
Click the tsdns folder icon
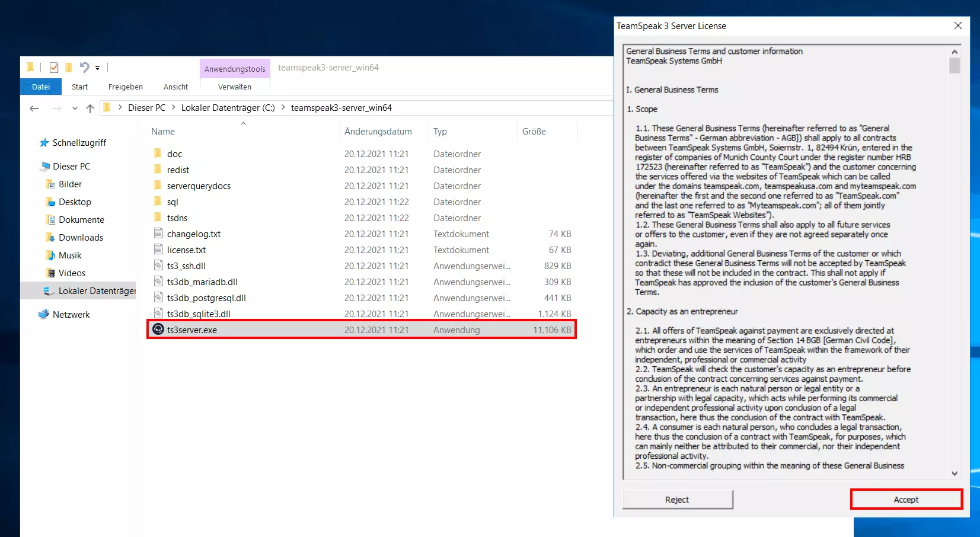(x=158, y=218)
